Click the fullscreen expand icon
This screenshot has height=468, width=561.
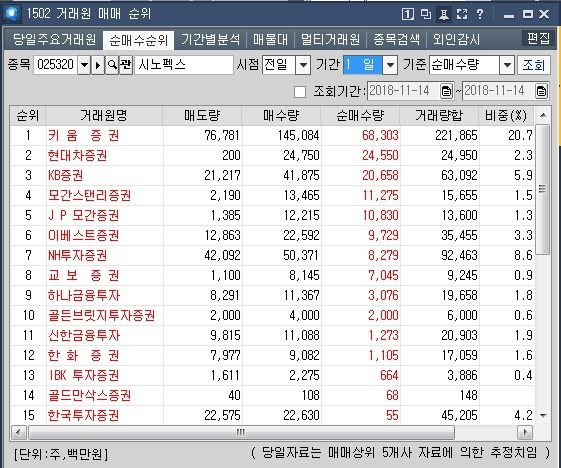(x=462, y=14)
